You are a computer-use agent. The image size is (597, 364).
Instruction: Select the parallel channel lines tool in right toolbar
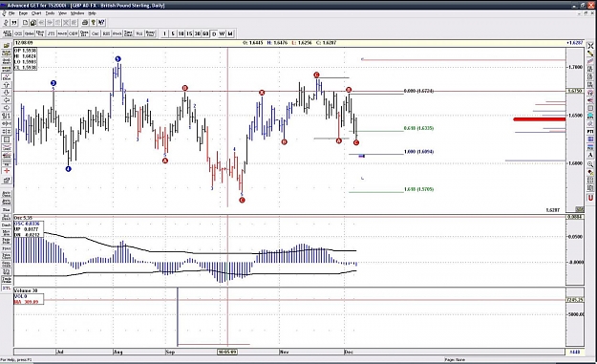click(590, 61)
